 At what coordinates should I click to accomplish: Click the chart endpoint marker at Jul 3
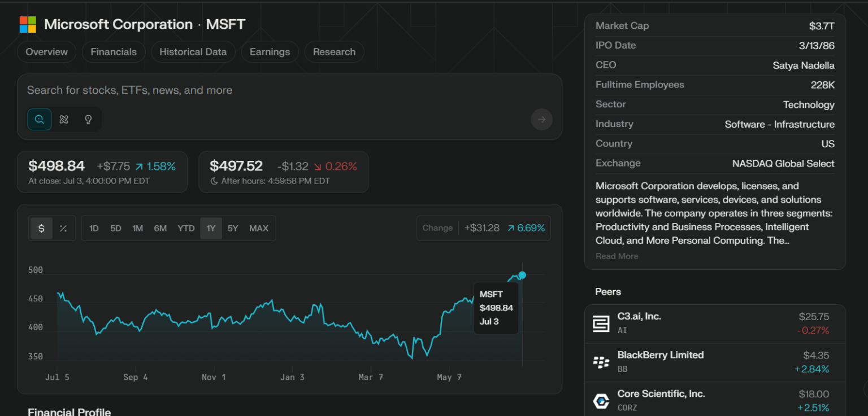[522, 275]
